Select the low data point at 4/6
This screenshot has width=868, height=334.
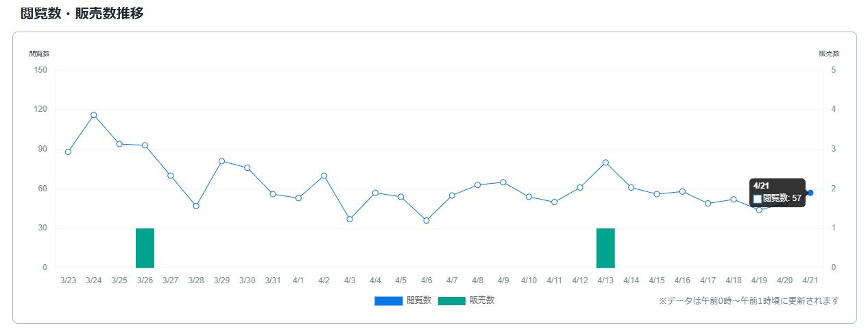[x=426, y=220]
